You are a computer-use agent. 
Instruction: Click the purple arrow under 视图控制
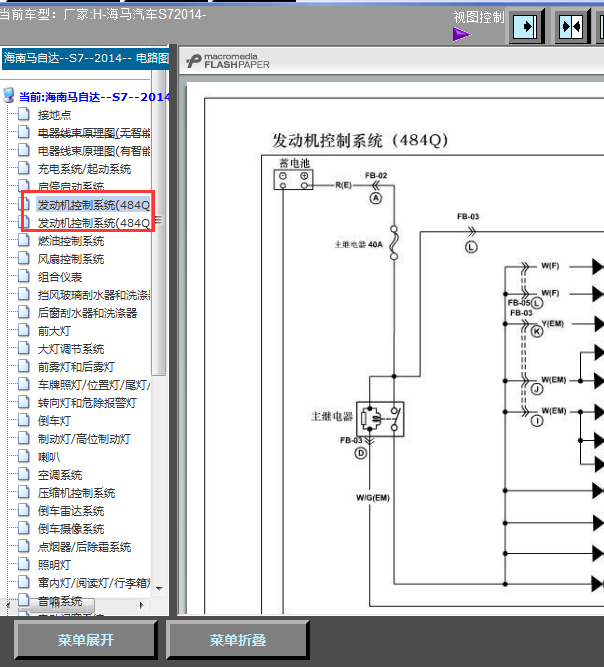pyautogui.click(x=462, y=34)
